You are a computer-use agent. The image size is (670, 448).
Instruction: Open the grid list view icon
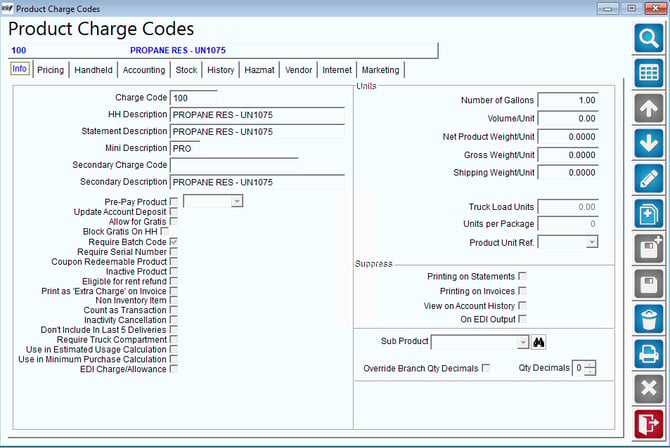click(x=649, y=73)
